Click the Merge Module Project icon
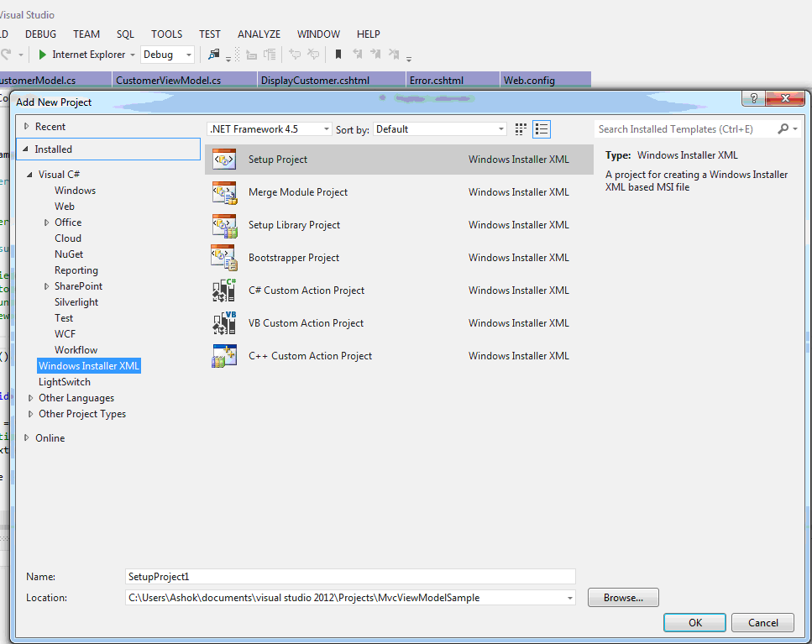 pyautogui.click(x=224, y=191)
